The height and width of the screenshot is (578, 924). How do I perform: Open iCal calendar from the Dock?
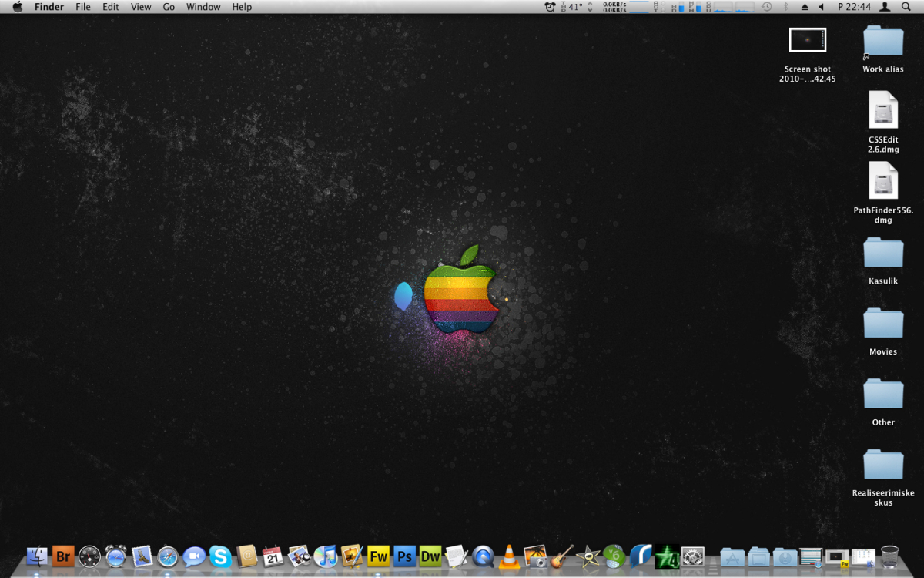[x=273, y=556]
